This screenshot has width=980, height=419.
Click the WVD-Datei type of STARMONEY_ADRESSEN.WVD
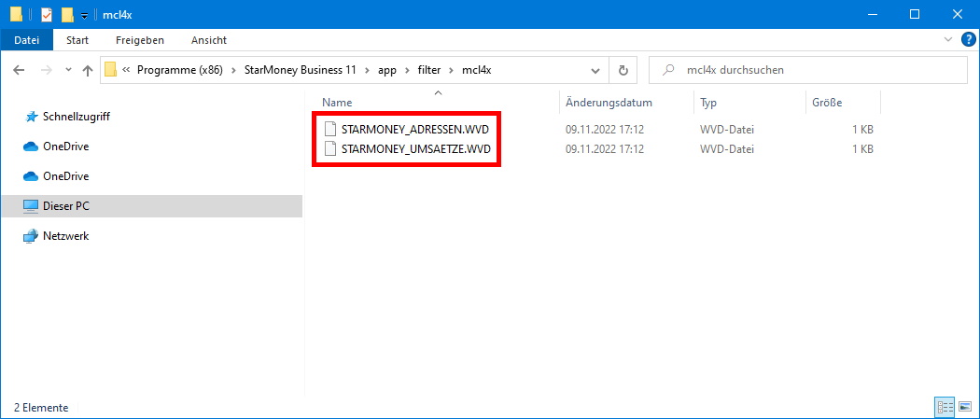(727, 130)
